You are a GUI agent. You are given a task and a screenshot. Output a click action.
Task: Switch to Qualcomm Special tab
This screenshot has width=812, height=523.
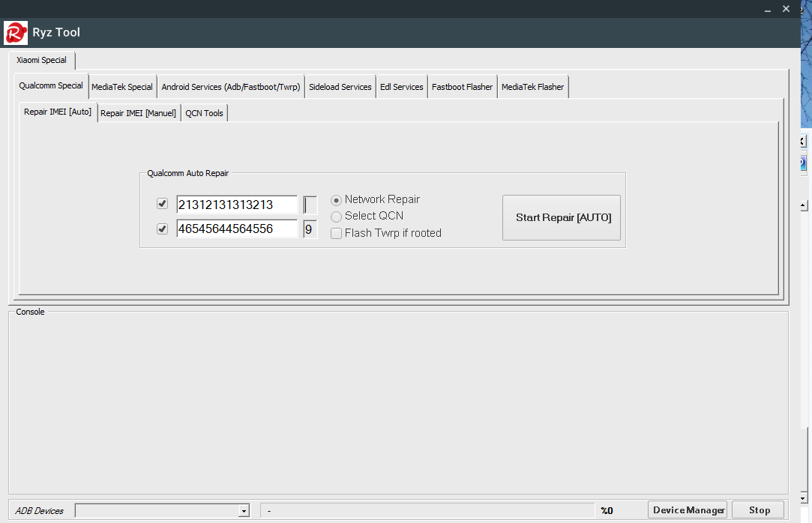tap(51, 85)
